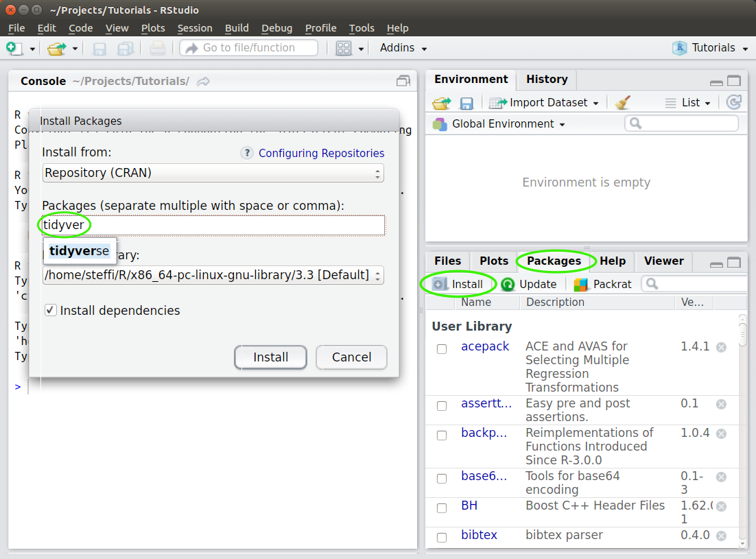Remove the acepack package with x icon
Viewport: 756px width, 559px height.
coord(721,347)
